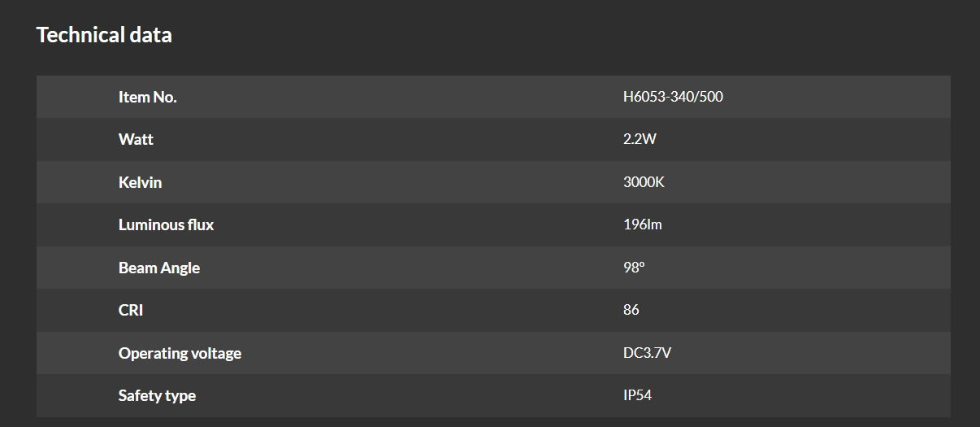This screenshot has width=980, height=427.
Task: Click the Beam Angle label
Action: [158, 268]
